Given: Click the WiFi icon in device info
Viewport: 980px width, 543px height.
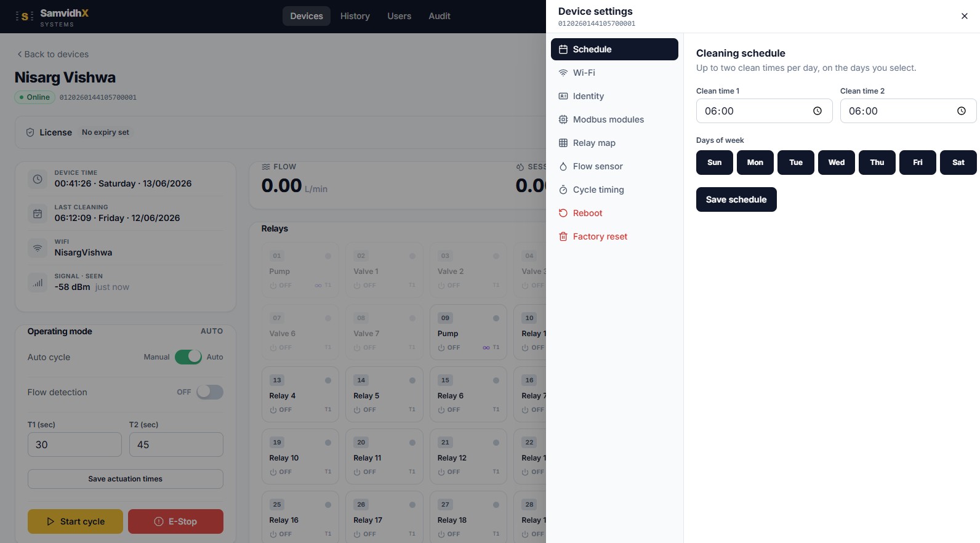Looking at the screenshot, I should 38,248.
